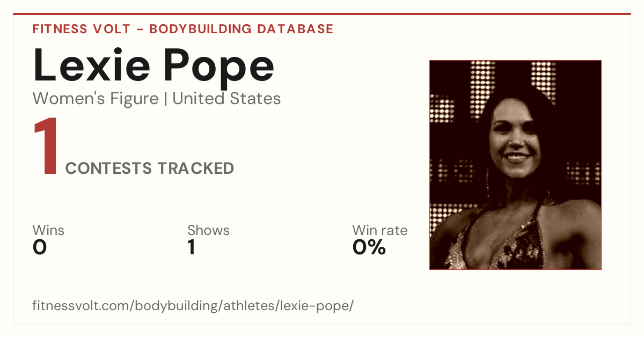Click the Bodybuilding Database header label
This screenshot has height=338, width=644.
click(x=241, y=29)
